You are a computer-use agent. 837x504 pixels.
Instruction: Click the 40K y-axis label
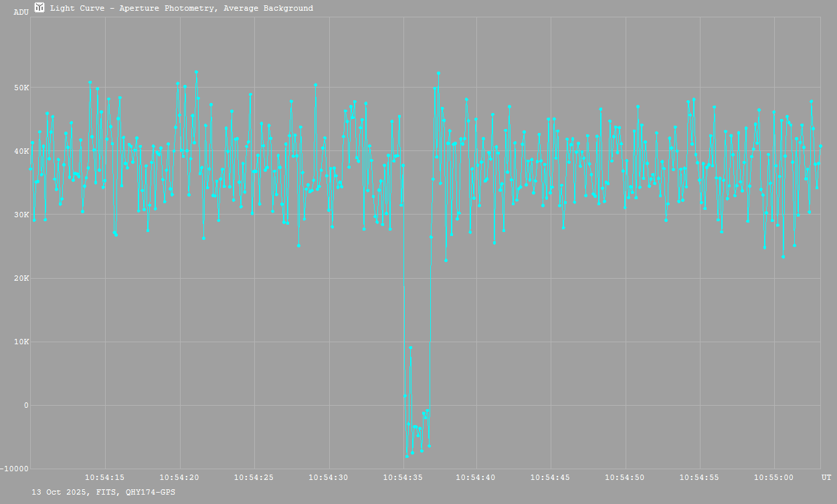pos(21,151)
